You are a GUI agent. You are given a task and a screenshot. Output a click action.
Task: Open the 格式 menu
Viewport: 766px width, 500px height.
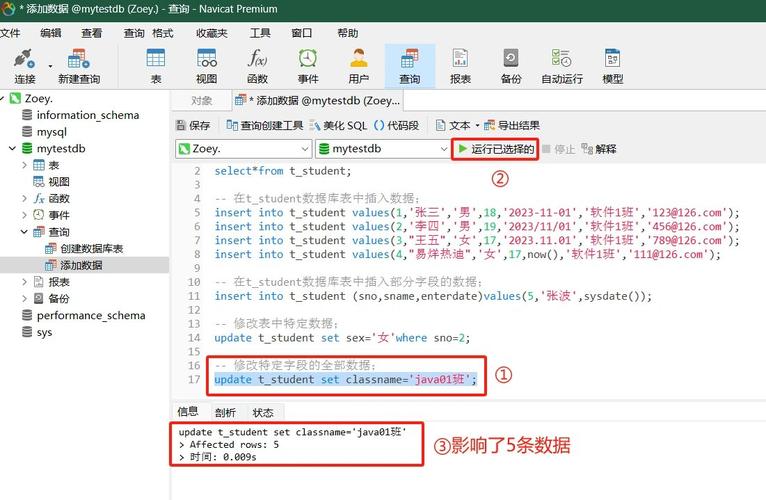click(x=163, y=33)
